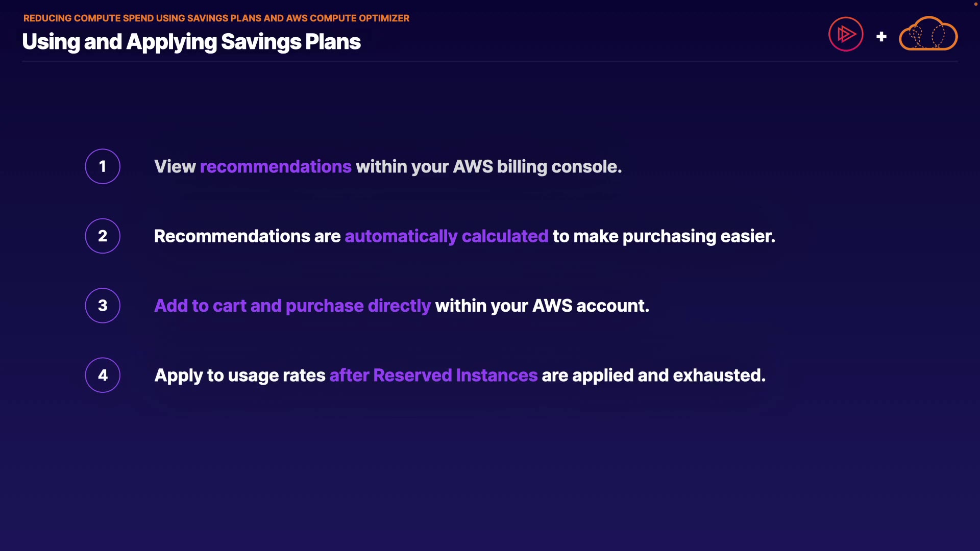This screenshot has width=980, height=551.
Task: Click the "Using and Applying Savings Plans" slide title
Action: (191, 42)
